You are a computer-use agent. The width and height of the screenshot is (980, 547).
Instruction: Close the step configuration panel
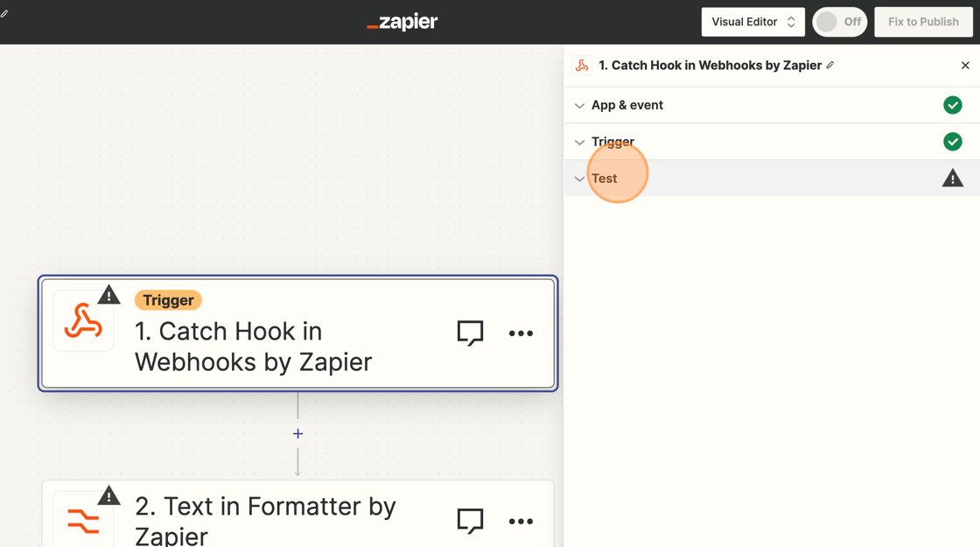(x=965, y=66)
